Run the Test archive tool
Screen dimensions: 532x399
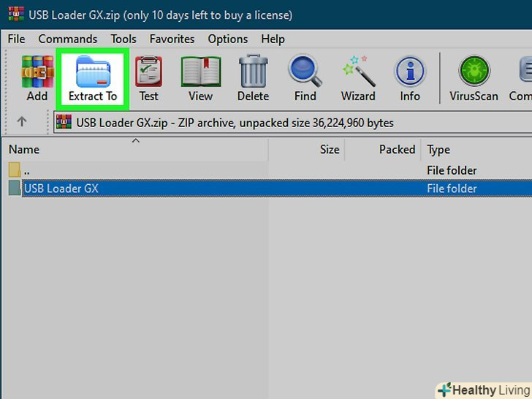pos(148,78)
